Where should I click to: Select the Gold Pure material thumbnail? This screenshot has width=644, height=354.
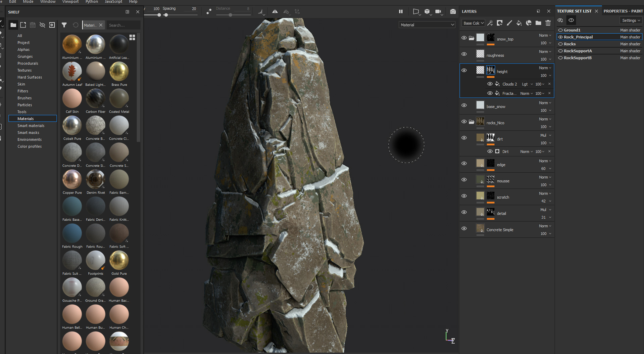(119, 261)
